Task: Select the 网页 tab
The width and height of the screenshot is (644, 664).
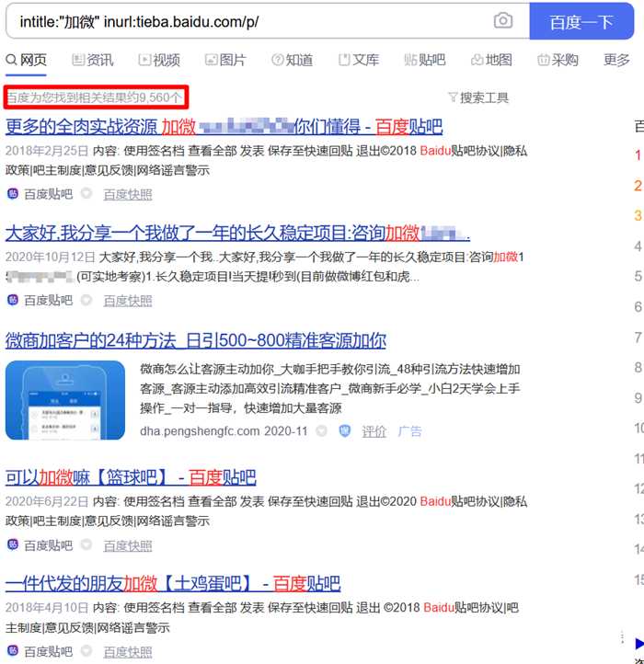Action: coord(27,60)
